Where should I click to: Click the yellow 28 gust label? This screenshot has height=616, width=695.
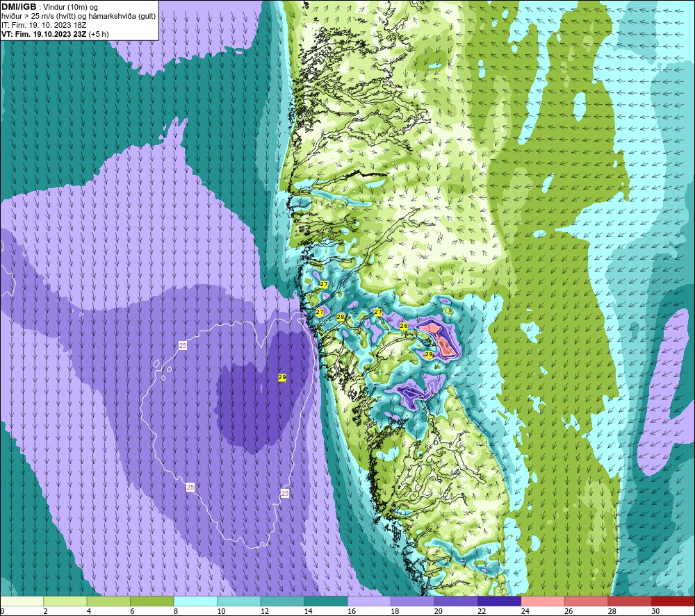tap(341, 317)
